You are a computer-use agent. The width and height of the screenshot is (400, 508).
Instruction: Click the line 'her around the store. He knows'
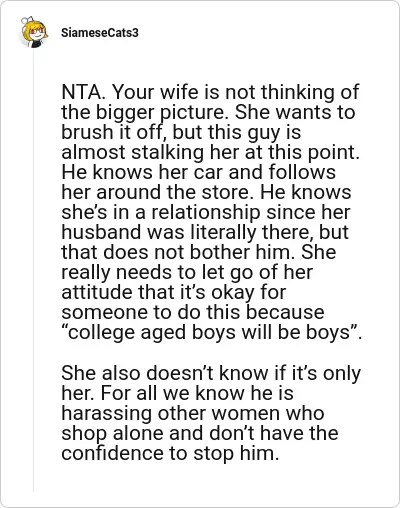pyautogui.click(x=206, y=192)
